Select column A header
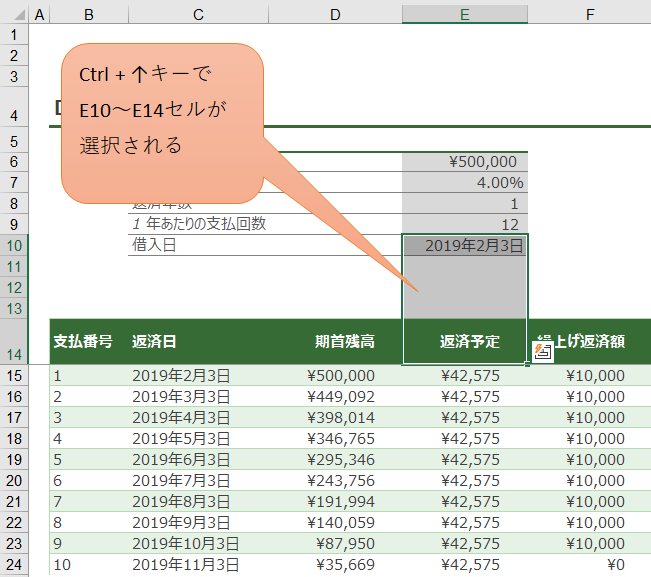The width and height of the screenshot is (651, 577). (x=39, y=15)
